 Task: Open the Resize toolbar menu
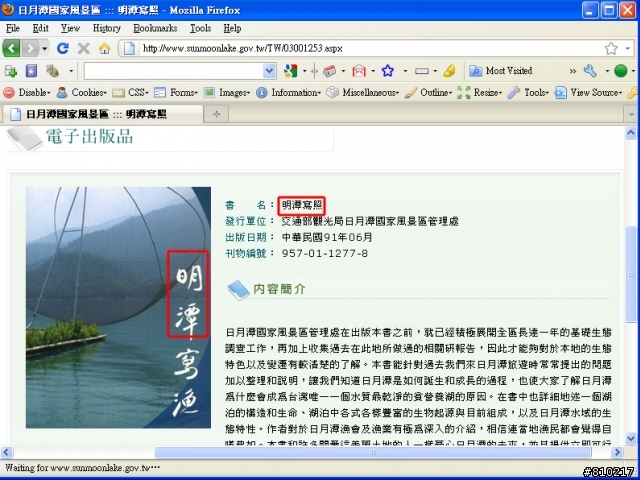click(x=480, y=93)
